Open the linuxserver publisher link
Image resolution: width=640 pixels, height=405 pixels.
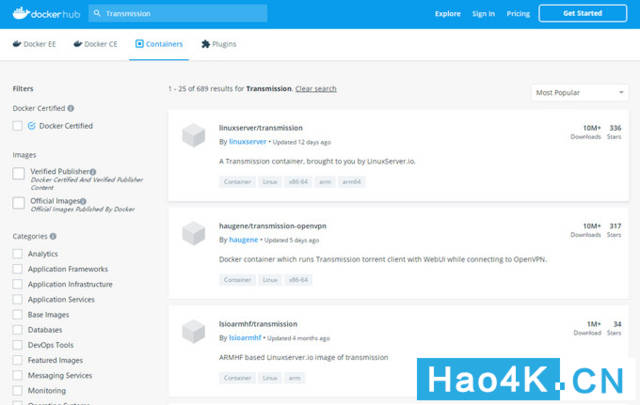248,142
